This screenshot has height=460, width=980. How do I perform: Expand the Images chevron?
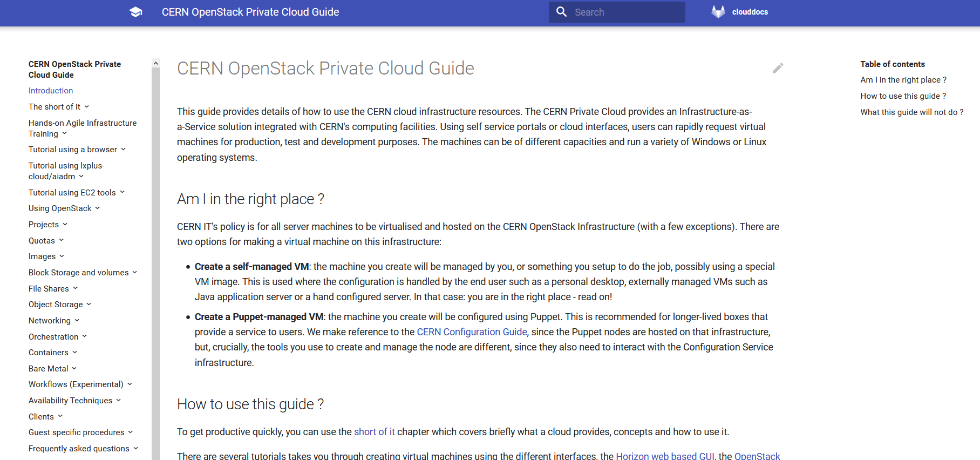[x=62, y=256]
